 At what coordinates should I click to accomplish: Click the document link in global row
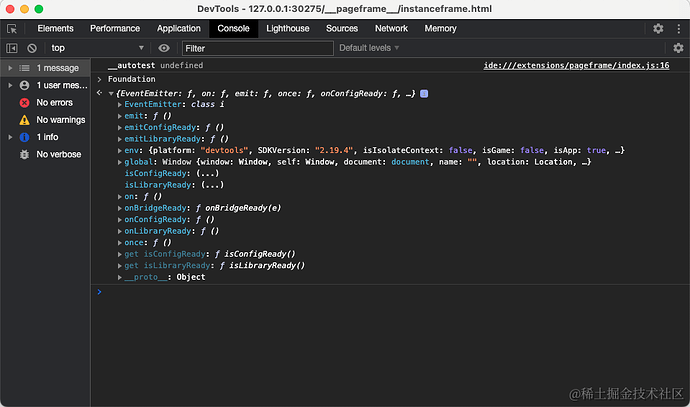pyautogui.click(x=410, y=162)
